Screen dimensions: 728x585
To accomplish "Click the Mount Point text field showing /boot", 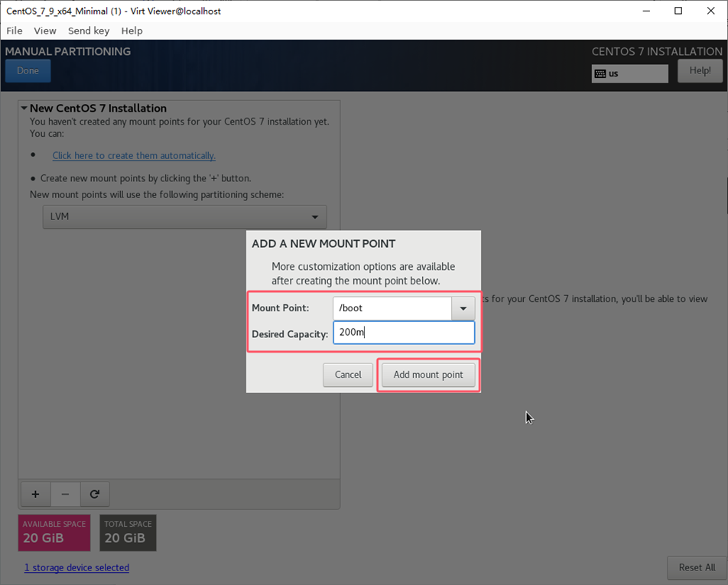I will [x=392, y=308].
